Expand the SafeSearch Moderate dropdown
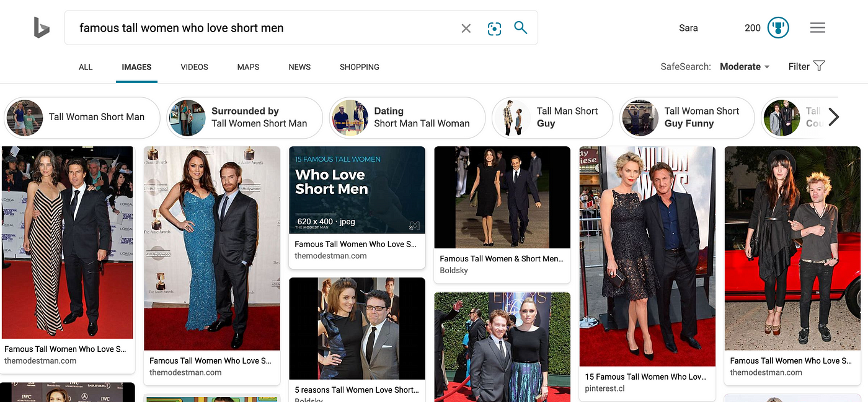 pyautogui.click(x=745, y=66)
